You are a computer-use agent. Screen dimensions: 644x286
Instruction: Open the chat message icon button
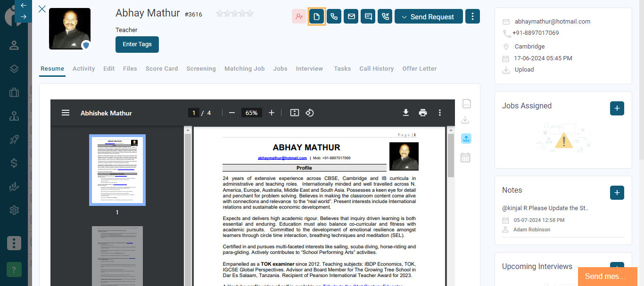[x=368, y=16]
